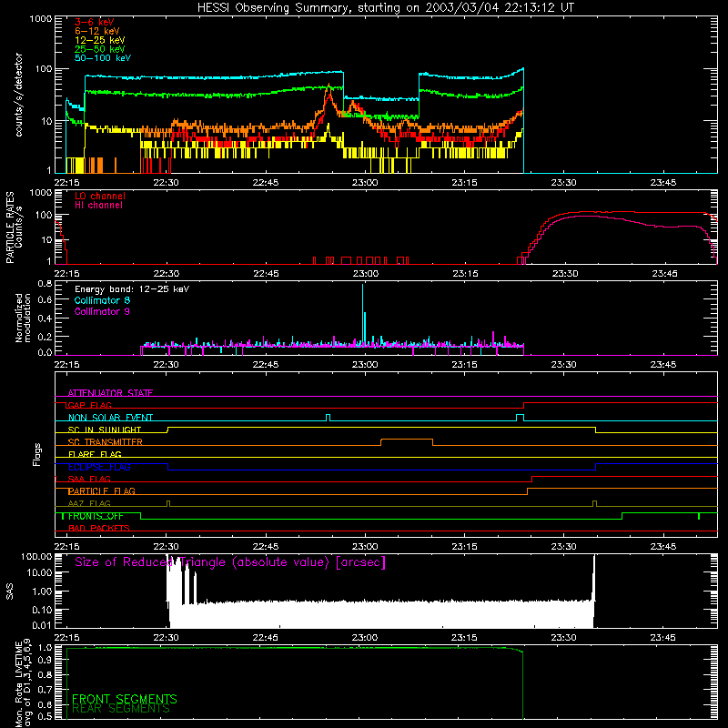Image resolution: width=728 pixels, height=728 pixels.
Task: Select the '50-100 keV' legend entry
Action: [103, 58]
